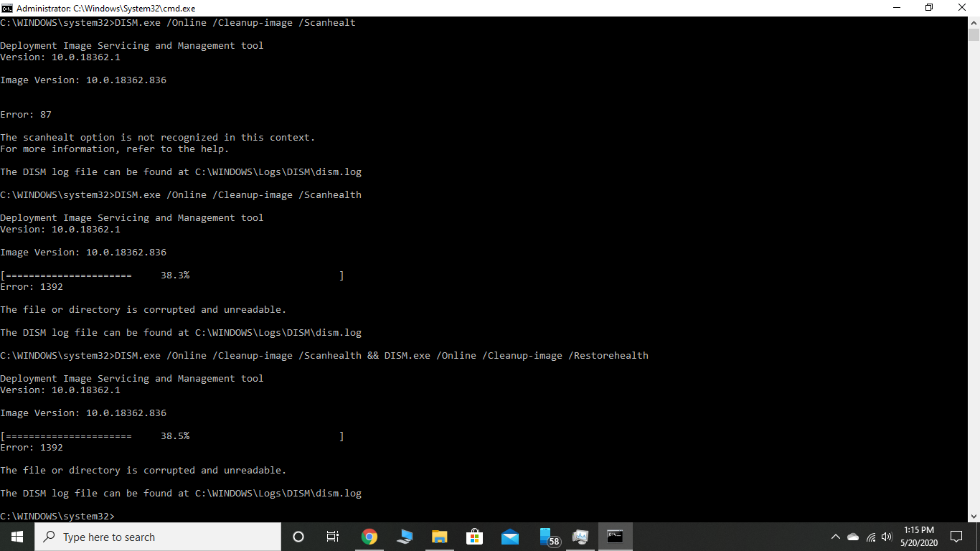Click the 38.3% progress bar line
Screen dimensions: 980x551
pos(172,275)
